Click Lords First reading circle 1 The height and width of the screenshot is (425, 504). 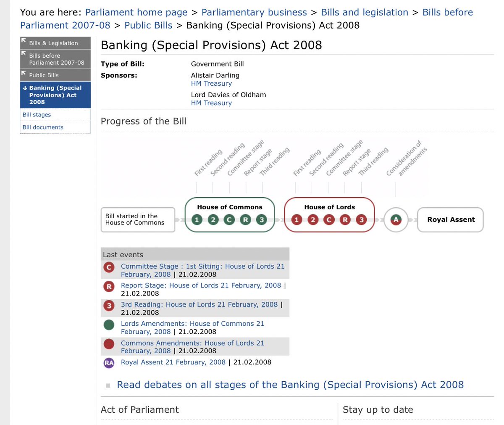pyautogui.click(x=297, y=219)
